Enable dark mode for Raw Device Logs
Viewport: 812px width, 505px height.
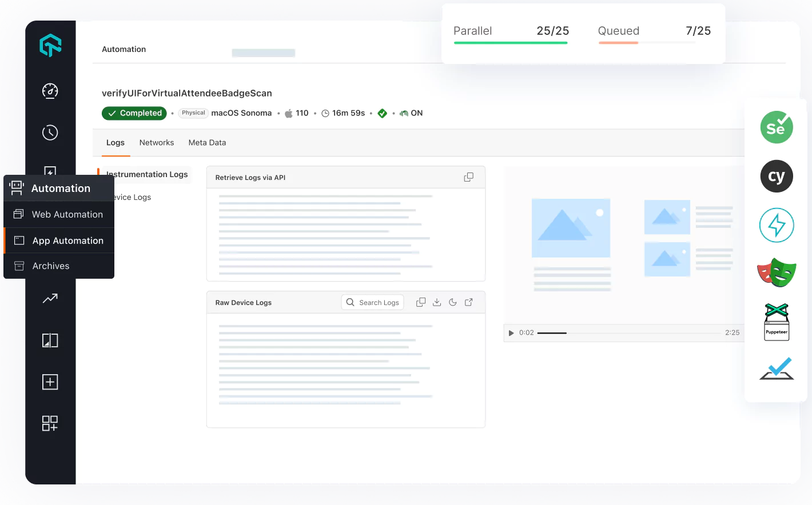[452, 302]
